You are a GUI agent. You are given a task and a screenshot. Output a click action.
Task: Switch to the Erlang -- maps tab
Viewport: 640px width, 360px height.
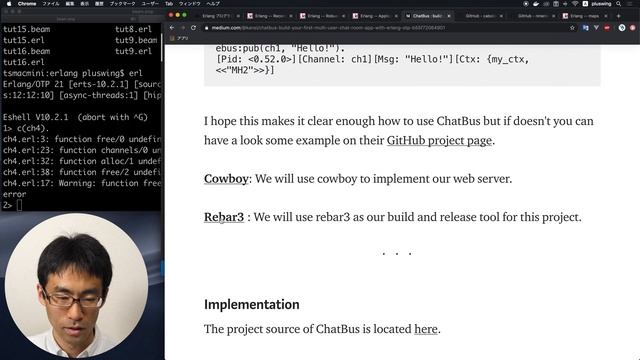pos(584,16)
